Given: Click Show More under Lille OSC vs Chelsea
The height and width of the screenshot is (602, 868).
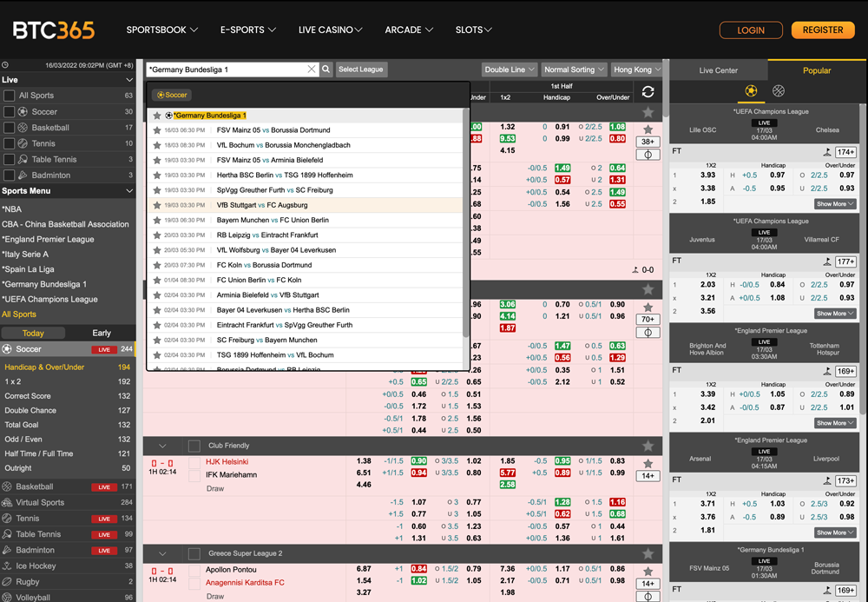Looking at the screenshot, I should 835,204.
